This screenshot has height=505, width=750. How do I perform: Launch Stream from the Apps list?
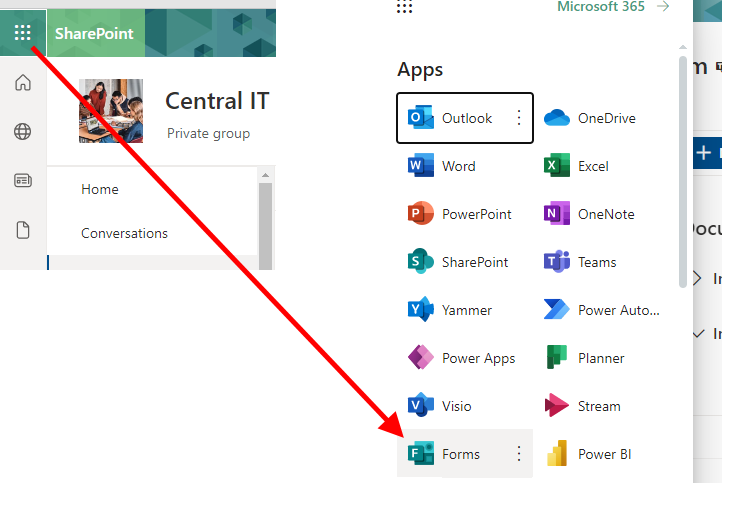tap(582, 406)
